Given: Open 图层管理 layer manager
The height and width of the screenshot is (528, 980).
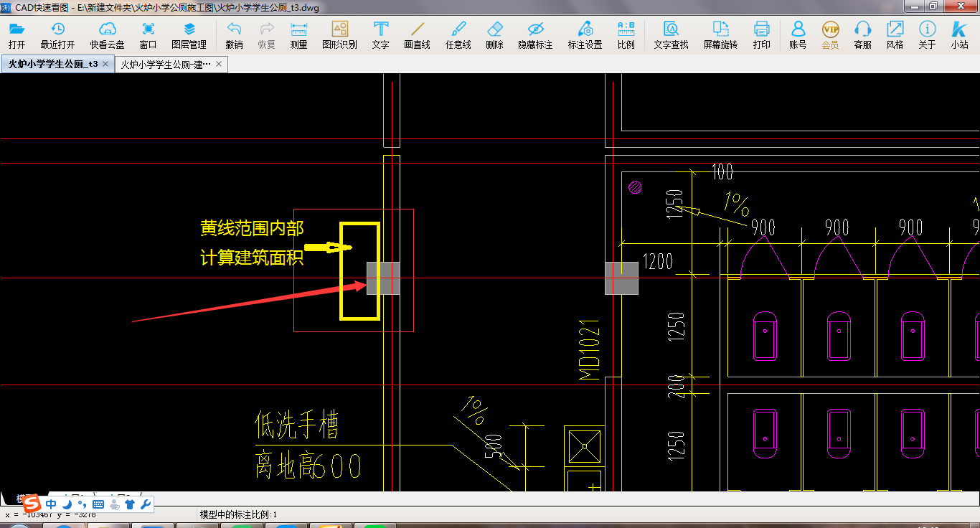Looking at the screenshot, I should [x=189, y=35].
